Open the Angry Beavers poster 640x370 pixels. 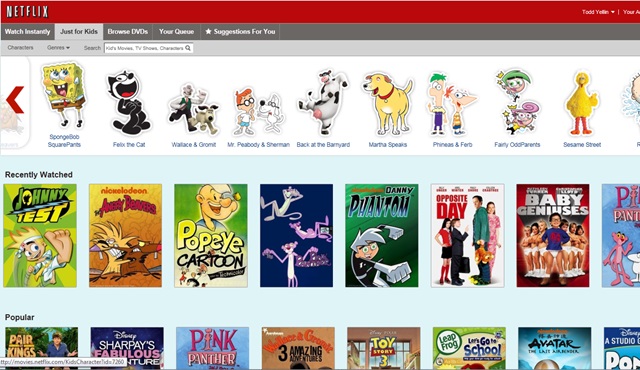125,235
